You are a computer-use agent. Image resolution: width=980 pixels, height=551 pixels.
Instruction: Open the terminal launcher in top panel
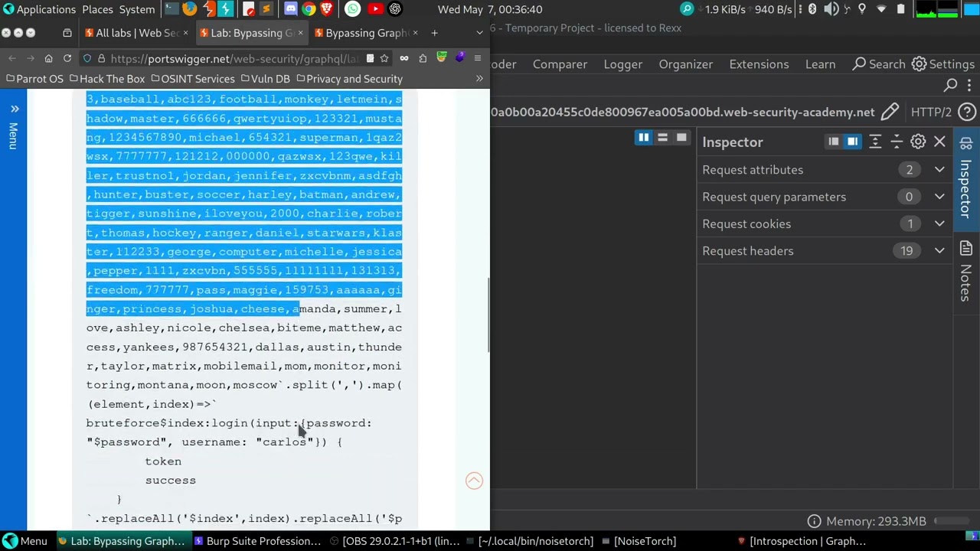(x=171, y=9)
